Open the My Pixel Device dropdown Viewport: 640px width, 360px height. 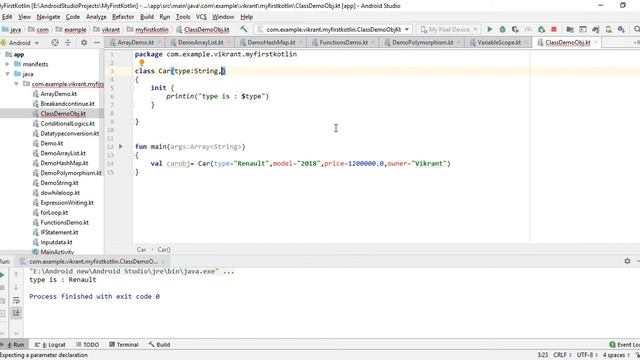tap(449, 29)
